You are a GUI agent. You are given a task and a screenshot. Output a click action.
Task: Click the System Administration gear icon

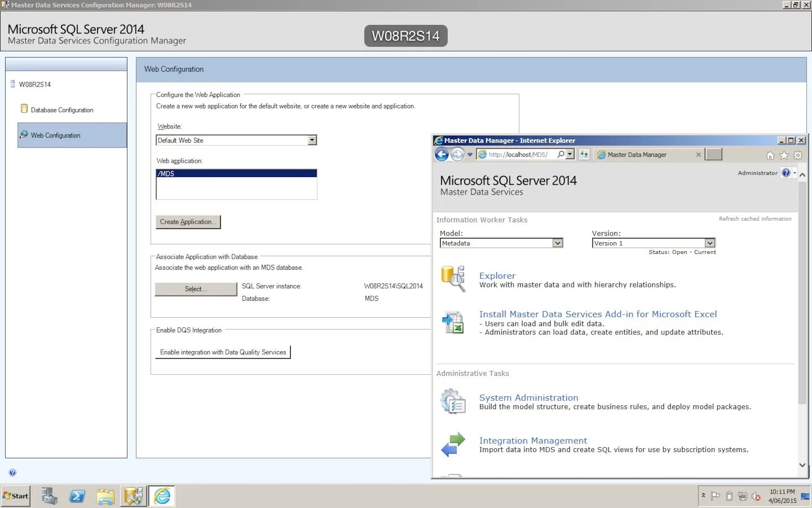[453, 401]
